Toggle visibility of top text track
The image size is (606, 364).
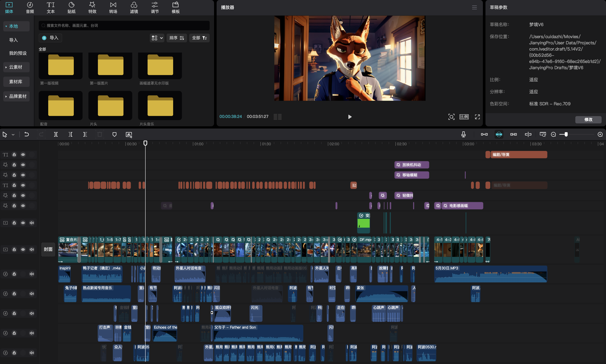(23, 155)
